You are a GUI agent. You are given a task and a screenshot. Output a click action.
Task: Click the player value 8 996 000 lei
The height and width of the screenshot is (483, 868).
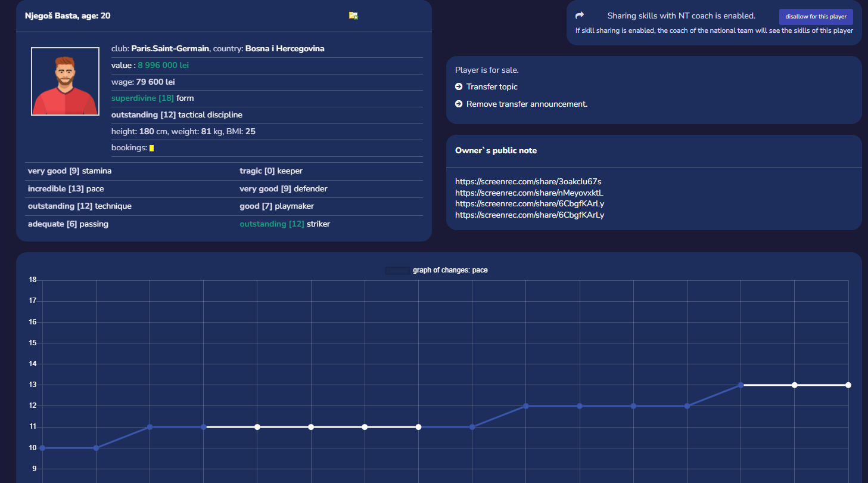click(x=163, y=66)
